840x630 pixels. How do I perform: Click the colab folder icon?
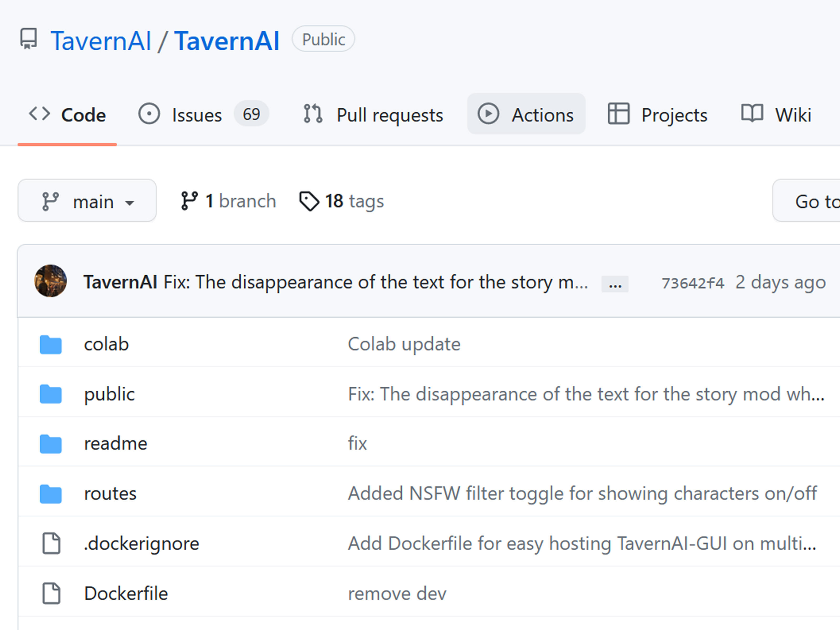[x=50, y=344]
